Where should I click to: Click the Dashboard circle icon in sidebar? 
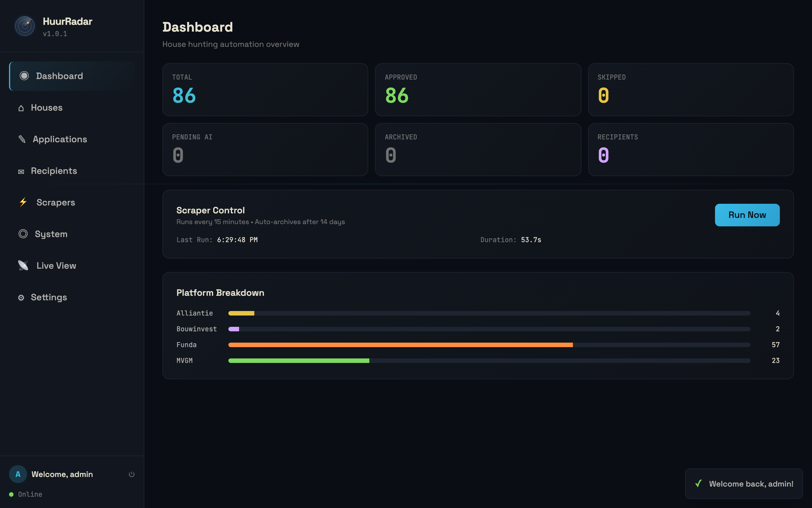[x=24, y=76]
